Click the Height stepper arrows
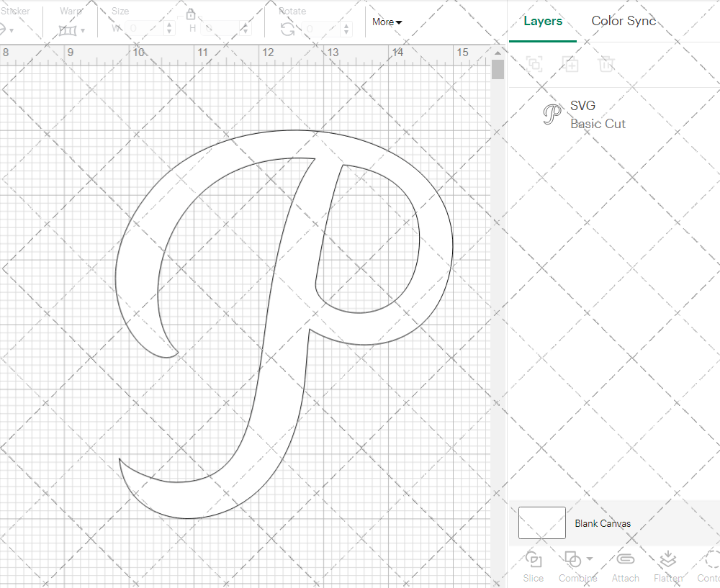The image size is (720, 588). (x=246, y=29)
